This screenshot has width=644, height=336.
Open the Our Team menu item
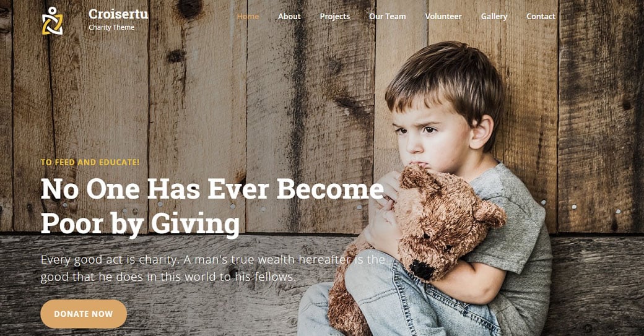click(387, 17)
